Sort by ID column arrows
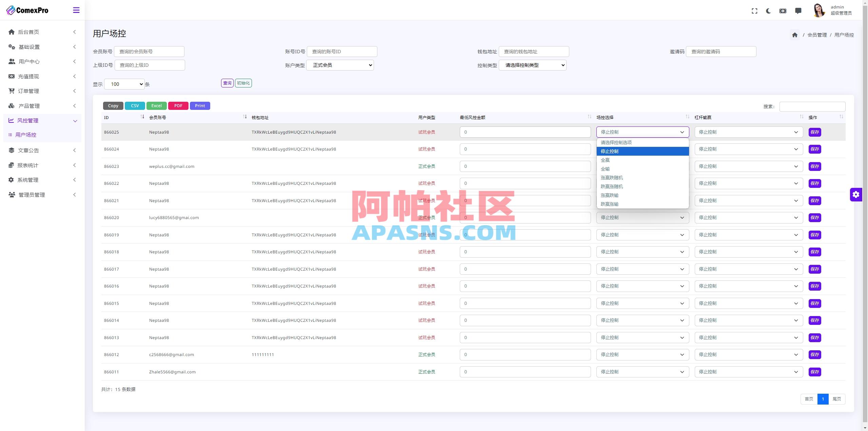The height and width of the screenshot is (431, 868). coord(142,117)
